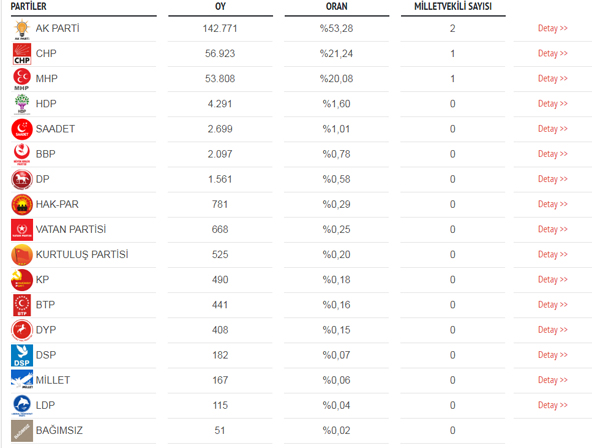The width and height of the screenshot is (600, 448).
Task: Open Detay link for AK PARTİ
Action: click(553, 28)
